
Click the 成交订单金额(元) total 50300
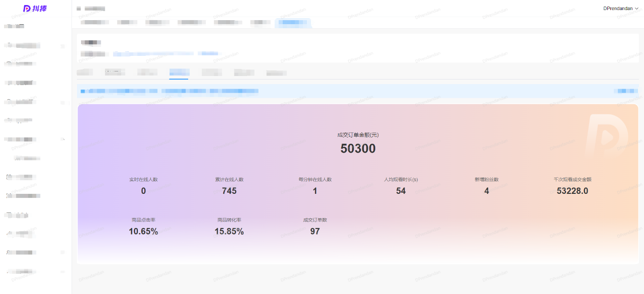click(358, 149)
